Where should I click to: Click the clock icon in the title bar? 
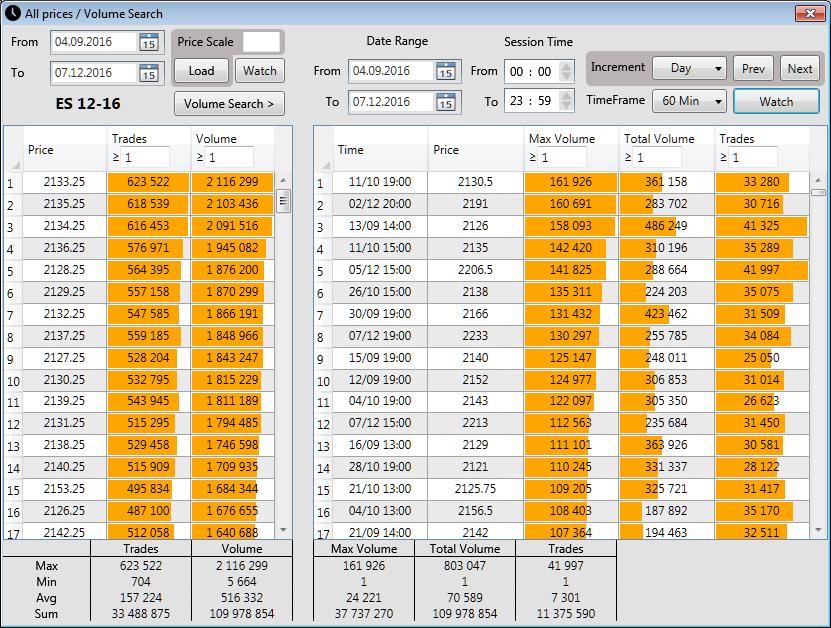(x=12, y=12)
